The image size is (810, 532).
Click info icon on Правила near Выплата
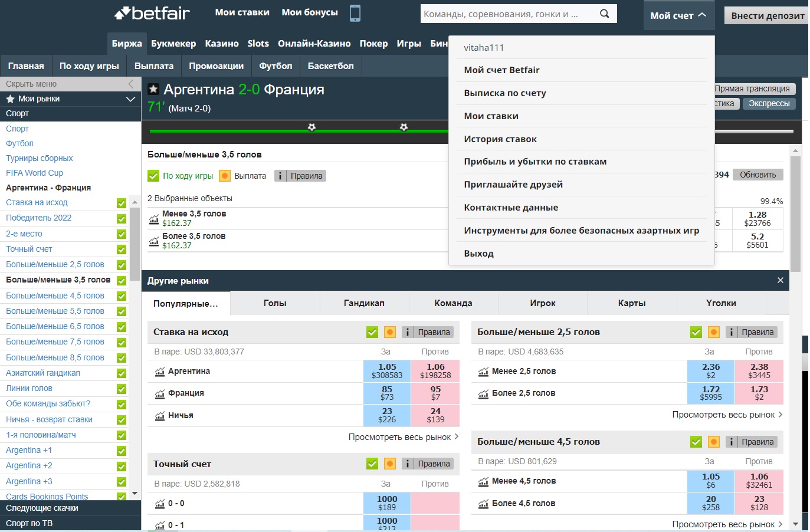(280, 176)
